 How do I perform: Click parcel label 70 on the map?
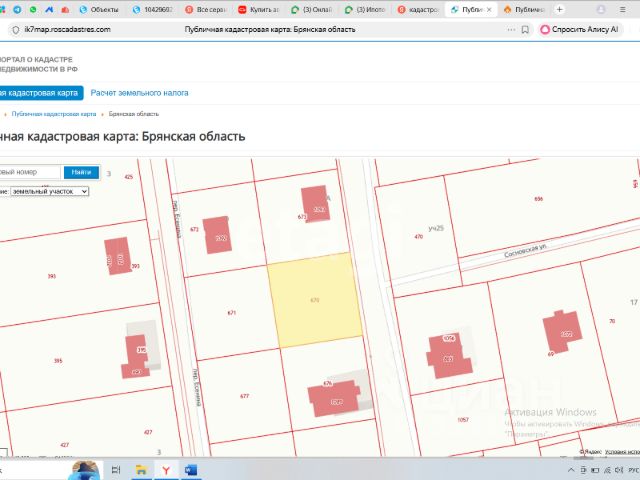[612, 321]
